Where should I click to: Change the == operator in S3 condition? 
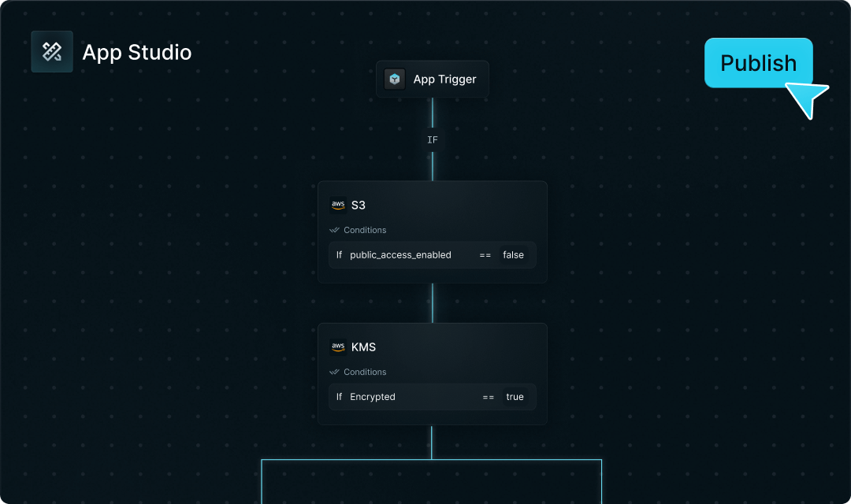(485, 255)
